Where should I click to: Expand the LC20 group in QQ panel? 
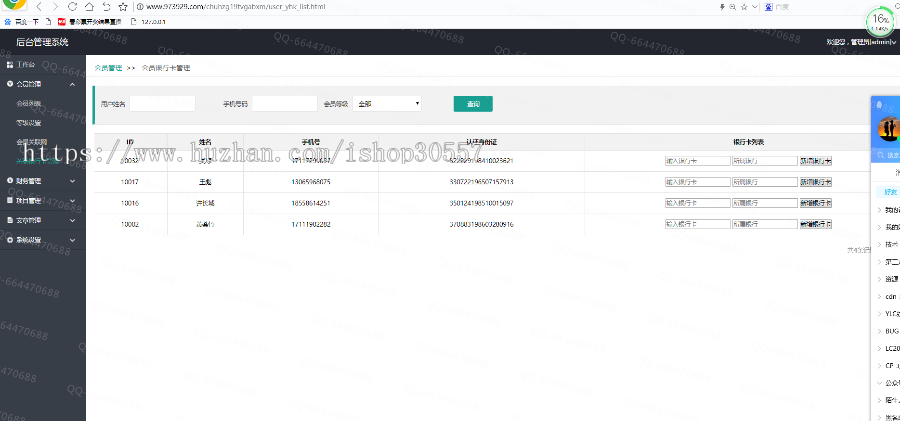[887, 349]
